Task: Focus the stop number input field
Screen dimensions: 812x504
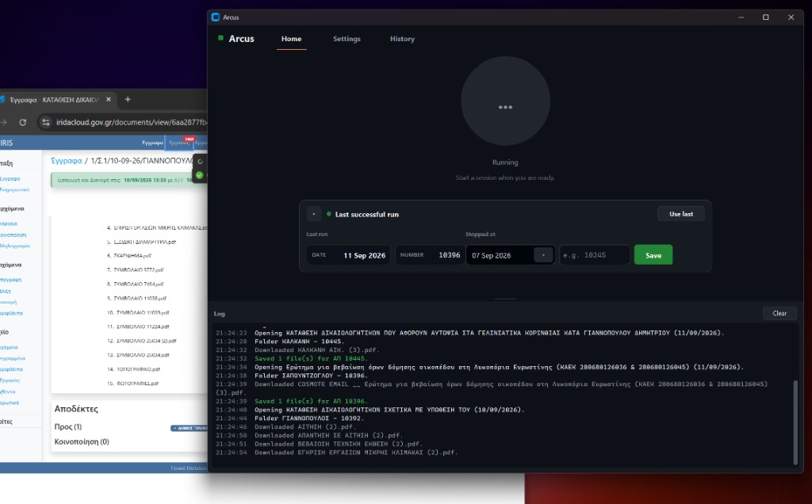Action: 595,255
